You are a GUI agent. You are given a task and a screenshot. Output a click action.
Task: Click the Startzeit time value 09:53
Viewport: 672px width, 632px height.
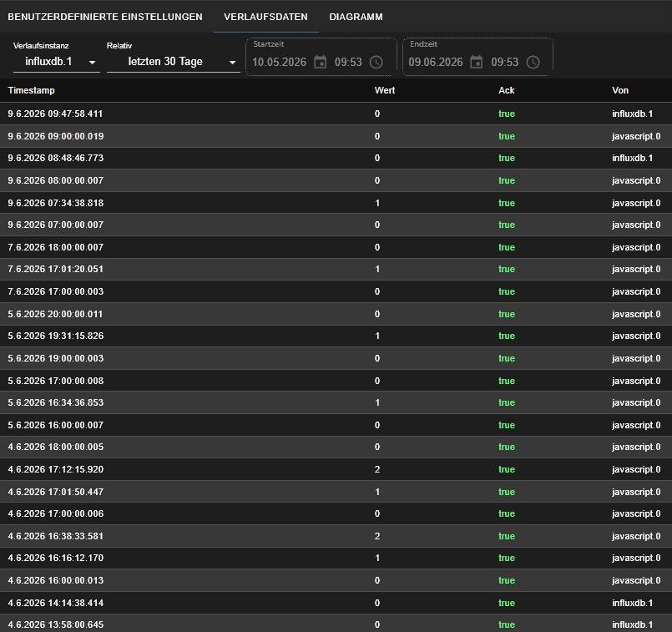coord(348,62)
